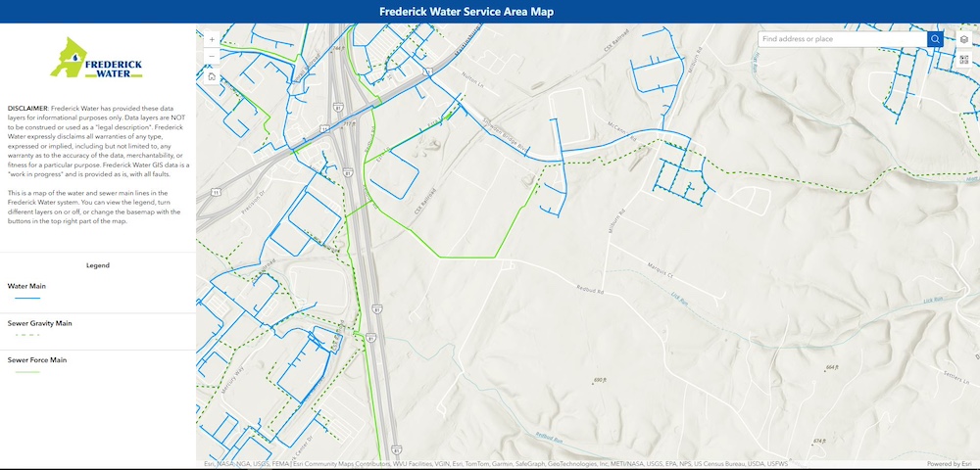This screenshot has height=470, width=980.
Task: Click the blue search magnifier button
Action: click(x=935, y=39)
